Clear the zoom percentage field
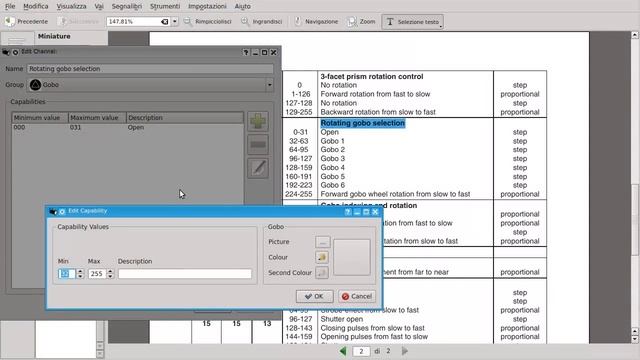 point(164,21)
